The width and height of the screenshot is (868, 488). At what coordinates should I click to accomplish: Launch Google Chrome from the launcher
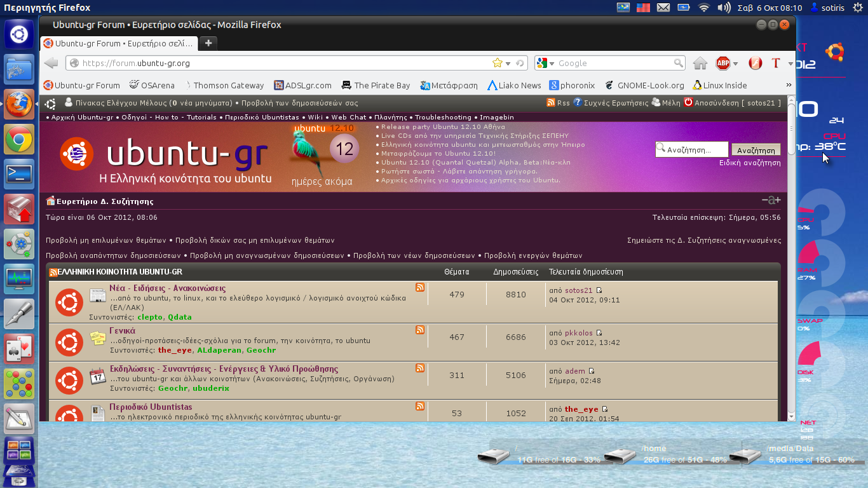(18, 139)
